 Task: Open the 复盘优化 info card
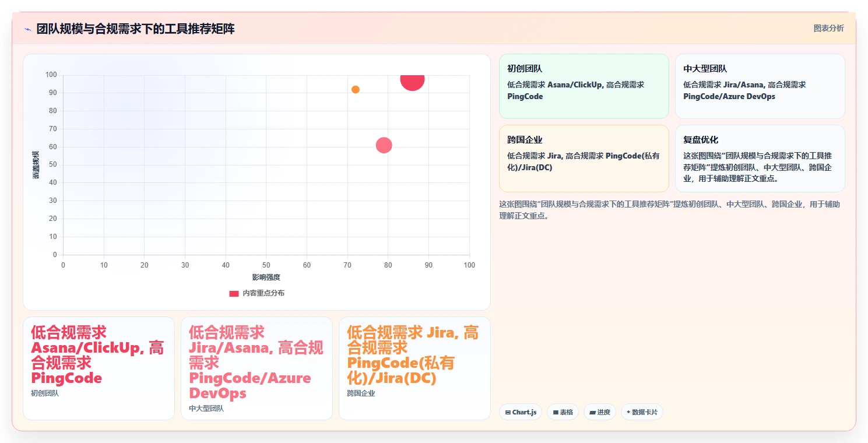[x=760, y=158]
